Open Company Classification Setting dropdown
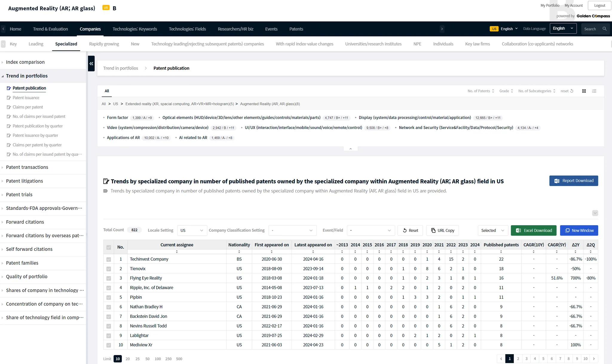This screenshot has height=364, width=612. point(292,230)
